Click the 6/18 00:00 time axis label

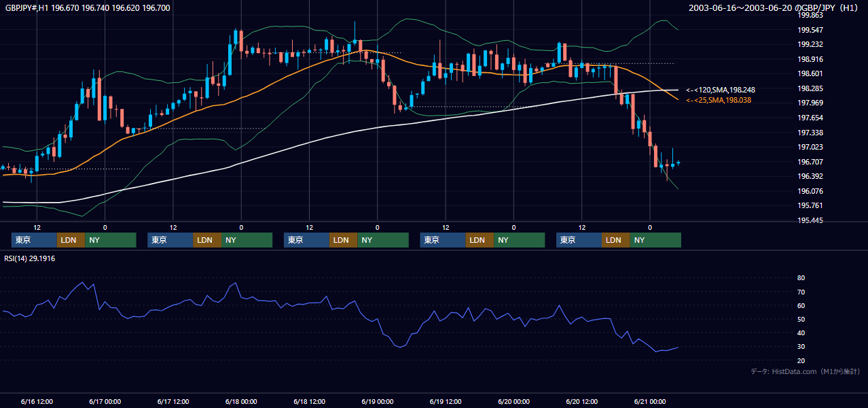(x=241, y=402)
